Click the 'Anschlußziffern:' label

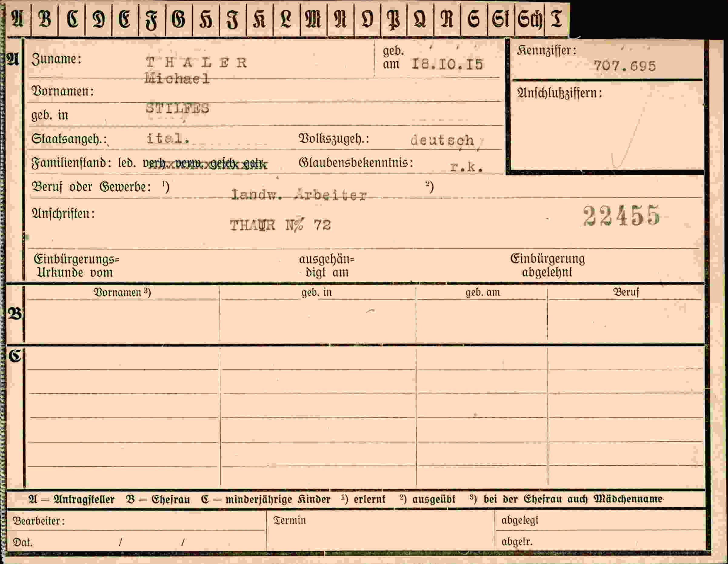click(x=560, y=93)
